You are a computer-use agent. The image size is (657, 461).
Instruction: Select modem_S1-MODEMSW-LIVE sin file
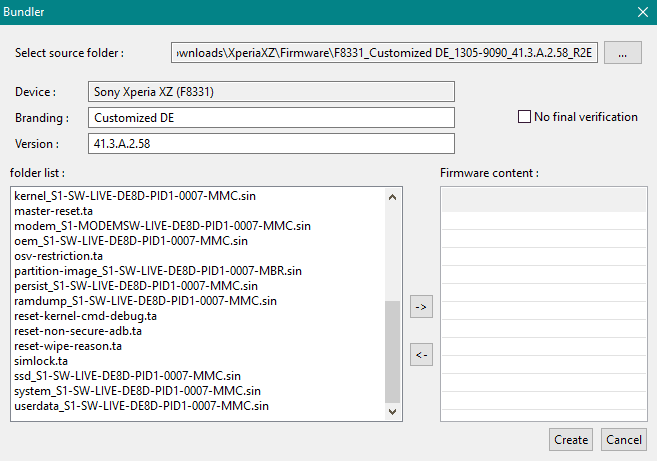tap(162, 226)
